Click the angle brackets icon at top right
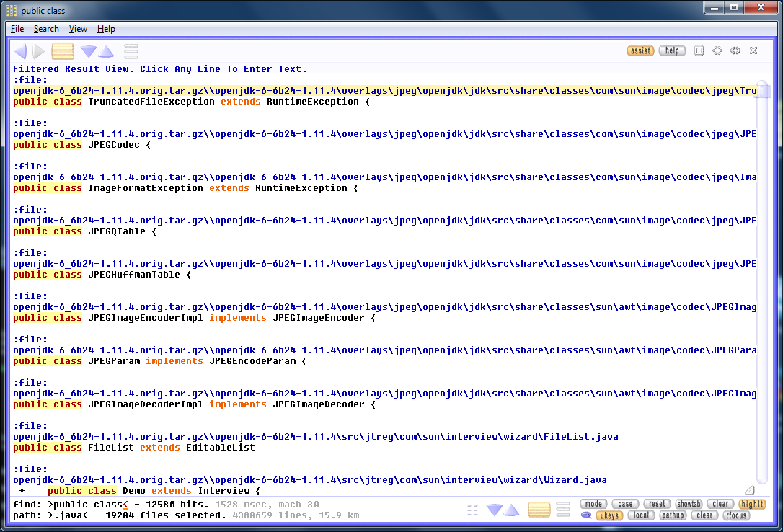Screen dimensions: 783x532 coord(735,50)
